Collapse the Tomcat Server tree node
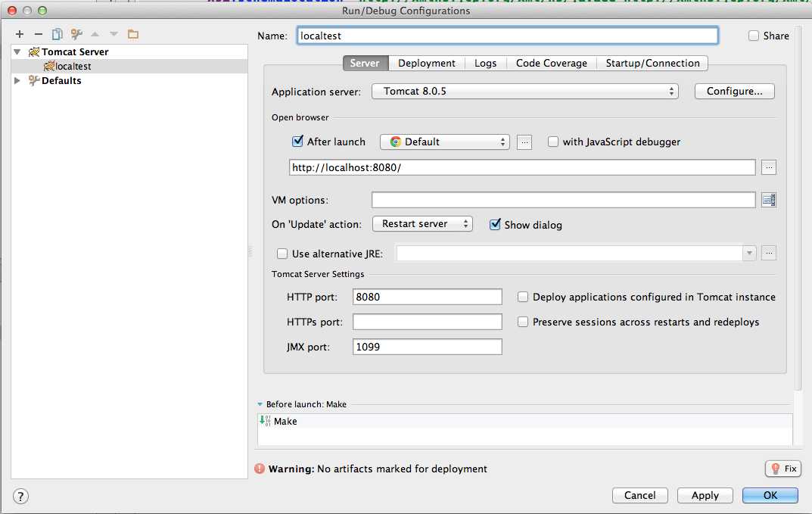This screenshot has height=514, width=812. (17, 51)
